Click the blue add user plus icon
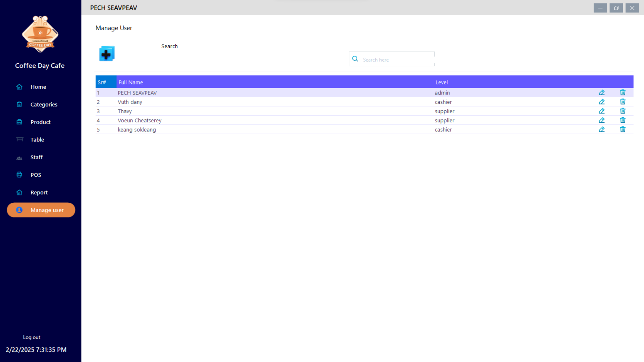 107,54
